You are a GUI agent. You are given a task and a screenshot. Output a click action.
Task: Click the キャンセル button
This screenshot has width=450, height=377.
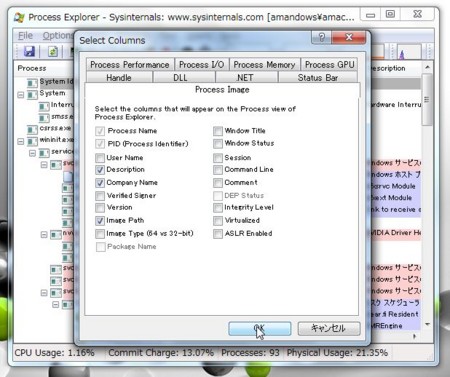pyautogui.click(x=329, y=328)
